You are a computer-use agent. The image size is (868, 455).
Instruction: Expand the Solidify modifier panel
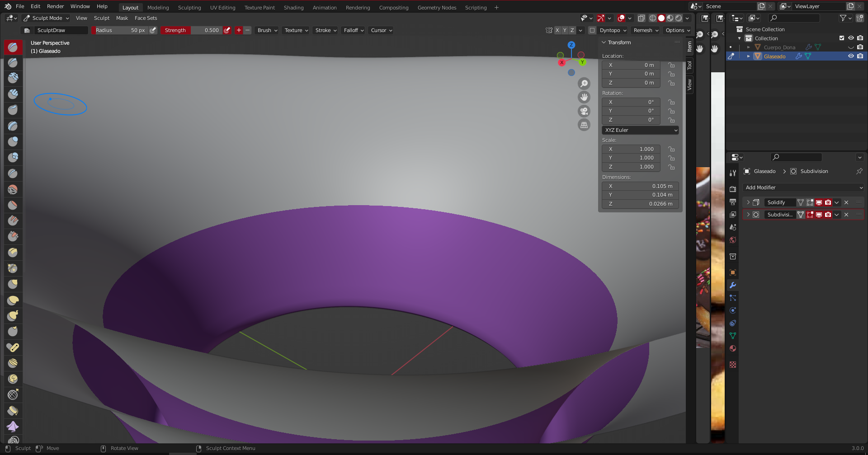pyautogui.click(x=748, y=202)
